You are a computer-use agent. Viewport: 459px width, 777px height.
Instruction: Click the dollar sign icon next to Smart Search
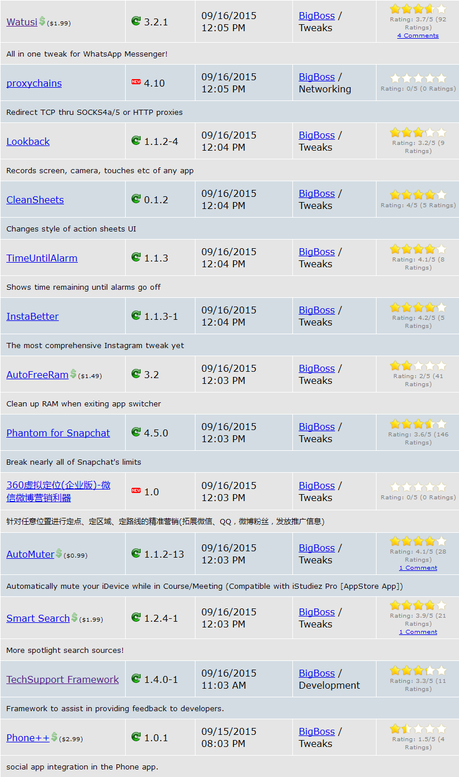tap(74, 617)
